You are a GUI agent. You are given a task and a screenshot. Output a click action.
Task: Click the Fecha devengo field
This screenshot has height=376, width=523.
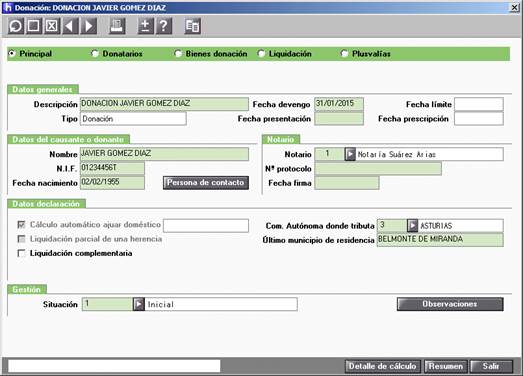[339, 104]
